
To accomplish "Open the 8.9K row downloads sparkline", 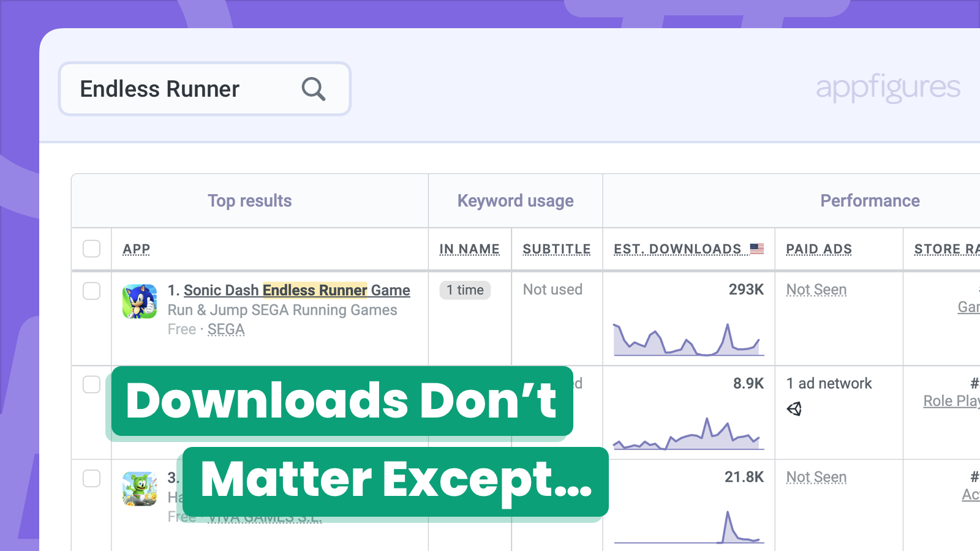I will pos(689,433).
